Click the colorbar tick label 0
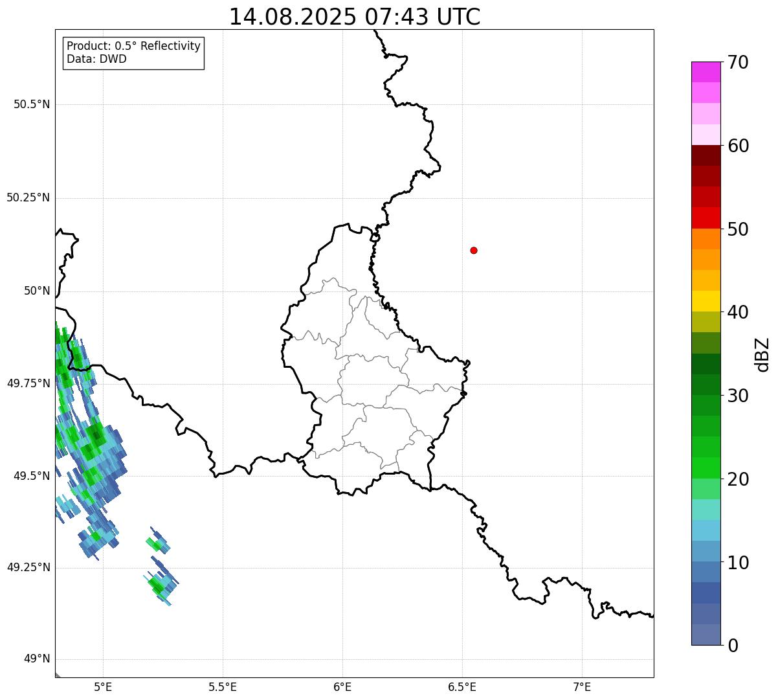This screenshot has height=700, width=778. tap(733, 646)
